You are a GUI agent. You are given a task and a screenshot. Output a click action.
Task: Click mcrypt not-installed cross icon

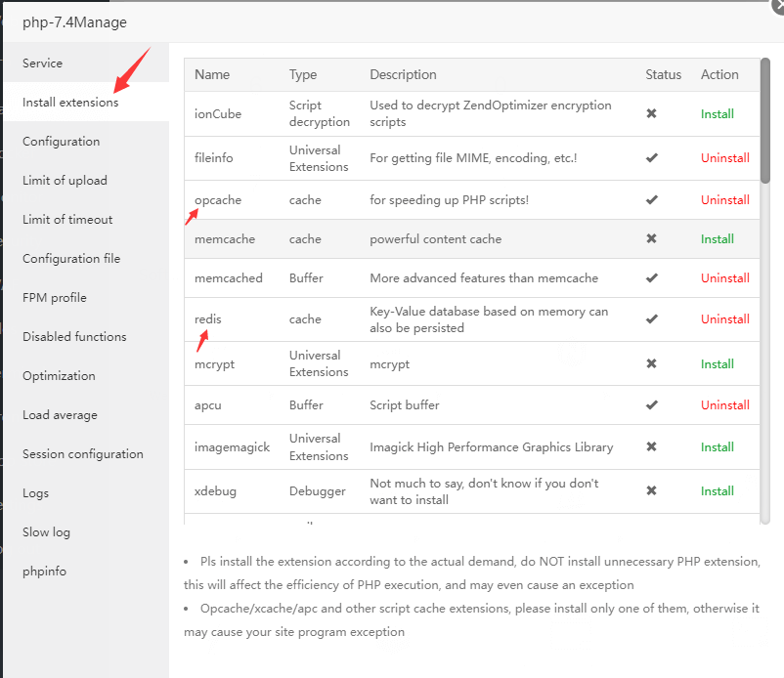coord(651,363)
